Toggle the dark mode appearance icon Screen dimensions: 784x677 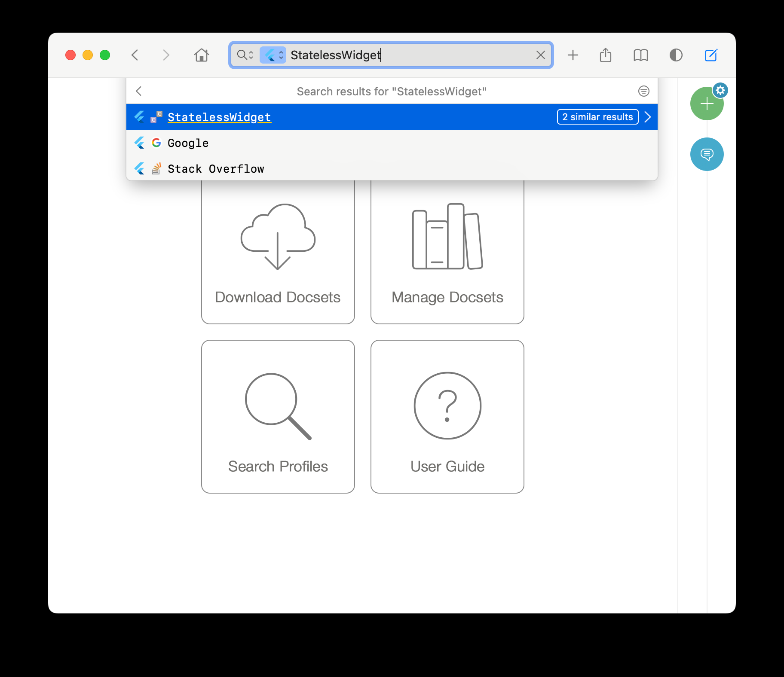676,55
